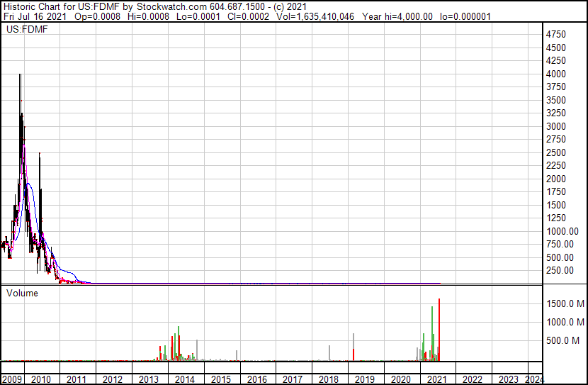Select the 2009 year label
Image resolution: width=588 pixels, height=385 pixels.
pos(11,379)
